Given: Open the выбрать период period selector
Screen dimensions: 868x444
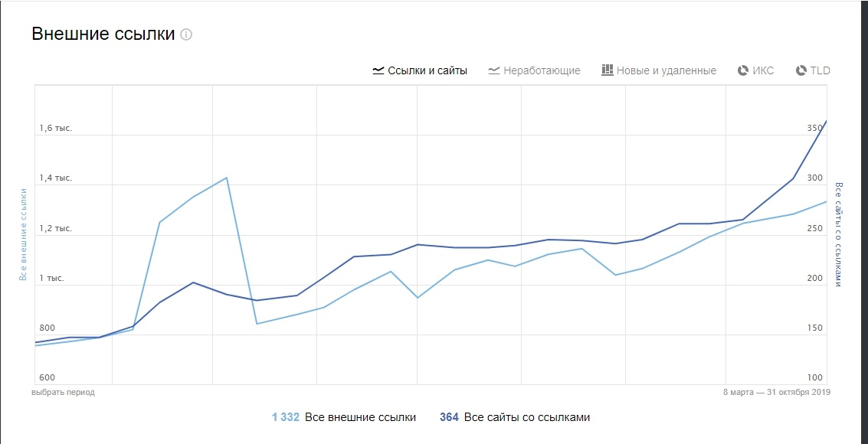Looking at the screenshot, I should (64, 392).
